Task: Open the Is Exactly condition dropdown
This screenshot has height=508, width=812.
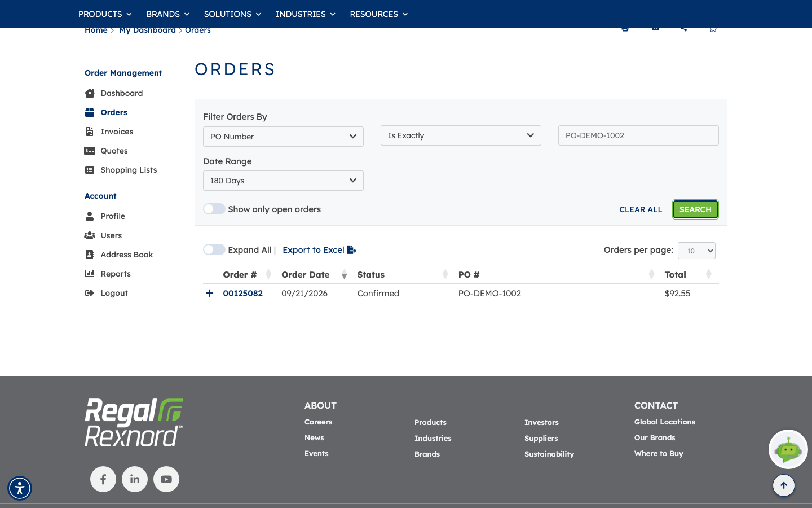Action: tap(461, 135)
